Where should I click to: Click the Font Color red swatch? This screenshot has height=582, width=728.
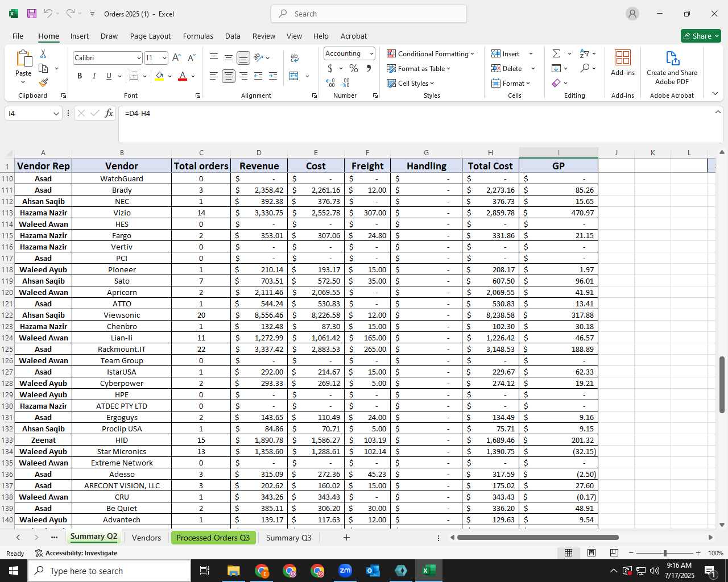pos(183,76)
